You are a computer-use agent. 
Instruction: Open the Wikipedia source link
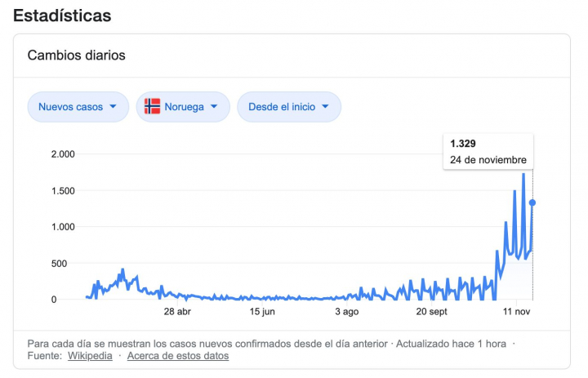coord(89,356)
